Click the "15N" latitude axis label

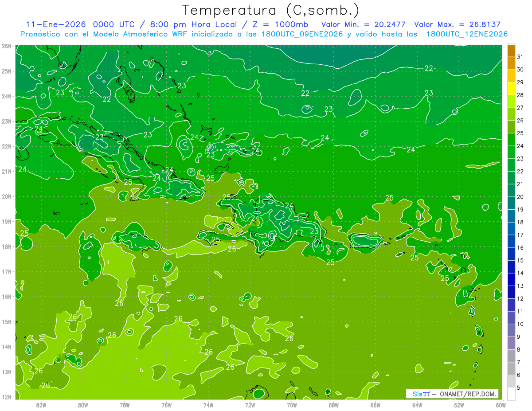(7, 321)
